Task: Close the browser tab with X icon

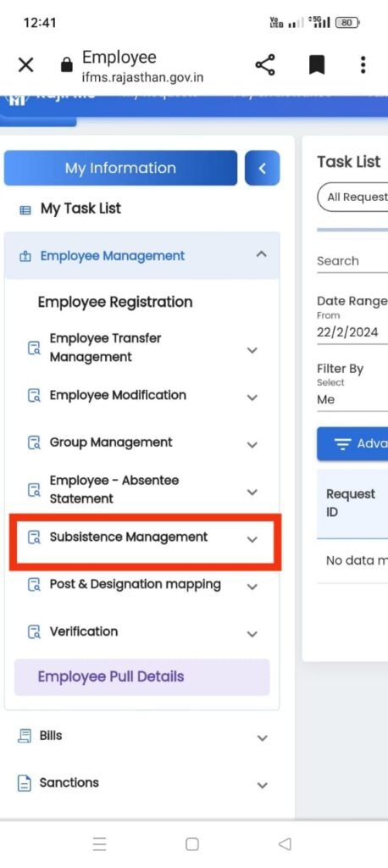Action: tap(26, 64)
